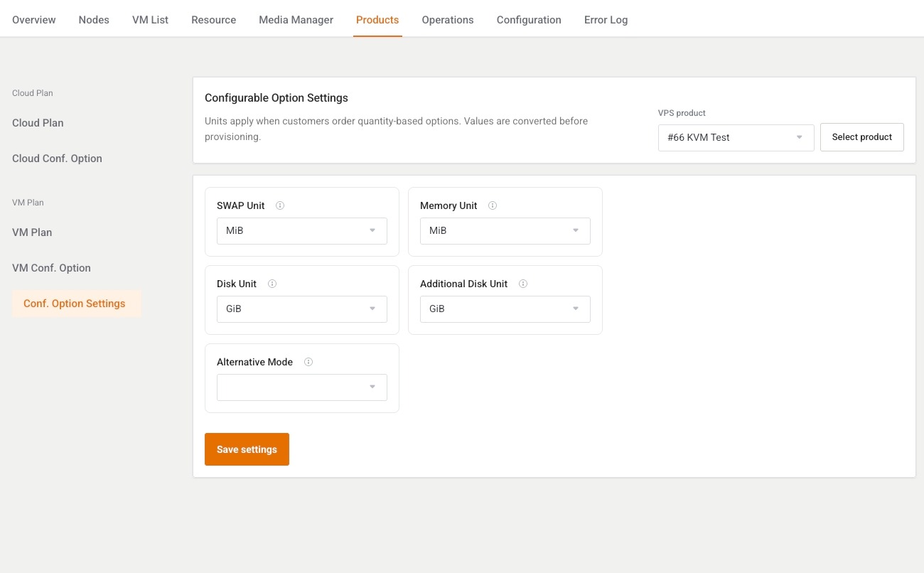Viewport: 924px width, 573px height.
Task: Switch to the Overview tab
Action: (x=34, y=20)
